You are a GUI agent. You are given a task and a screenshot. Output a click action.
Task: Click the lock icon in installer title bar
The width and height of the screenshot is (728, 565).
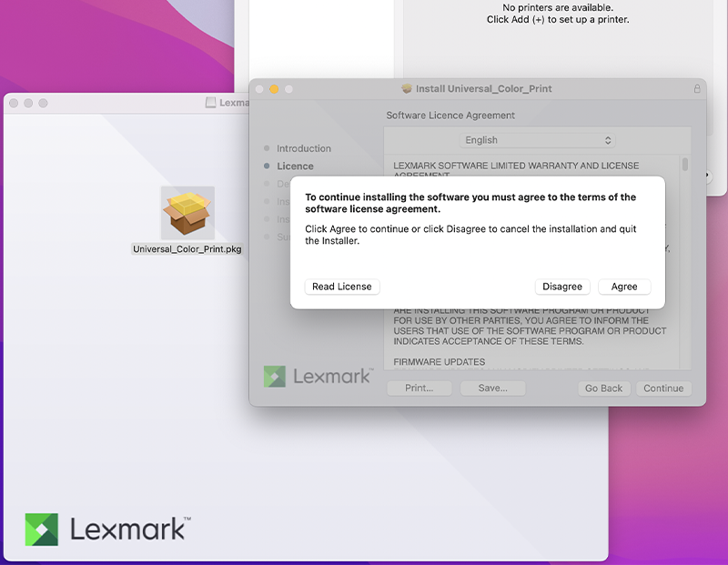tap(697, 88)
